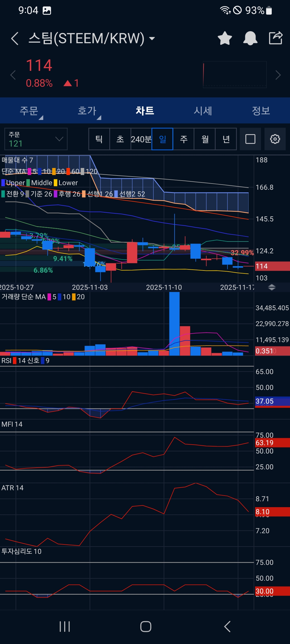This screenshot has width=290, height=644.
Task: Tap the ATR value 8.10 tag
Action: pyautogui.click(x=272, y=512)
